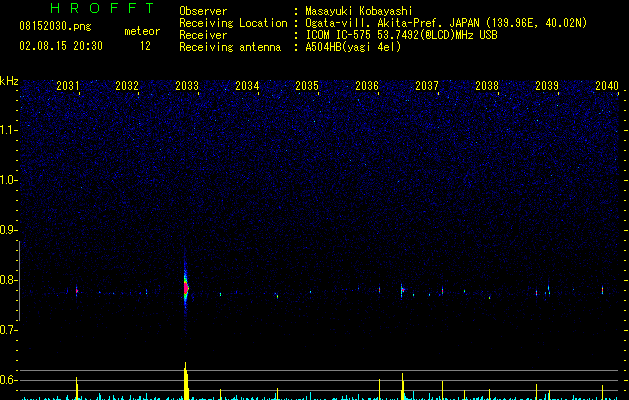The width and height of the screenshot is (629, 400).
Task: Click the 0.7 kHz frequency label
Action: tap(8, 330)
